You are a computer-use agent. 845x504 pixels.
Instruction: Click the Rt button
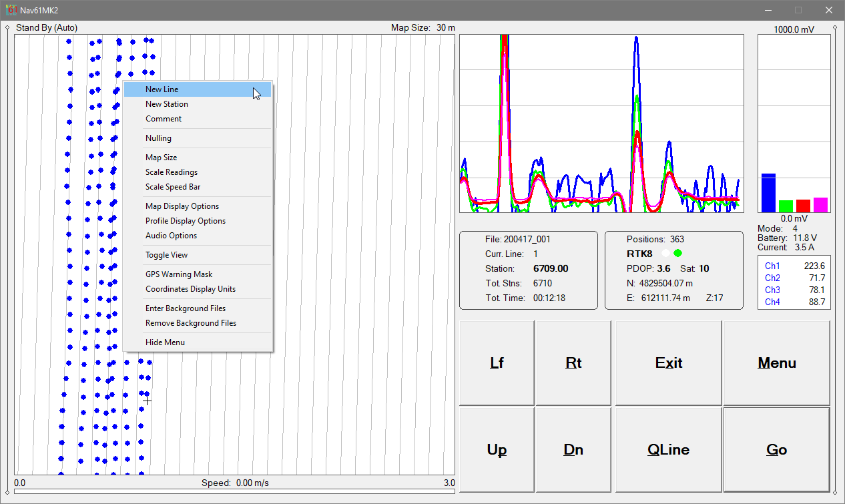573,363
